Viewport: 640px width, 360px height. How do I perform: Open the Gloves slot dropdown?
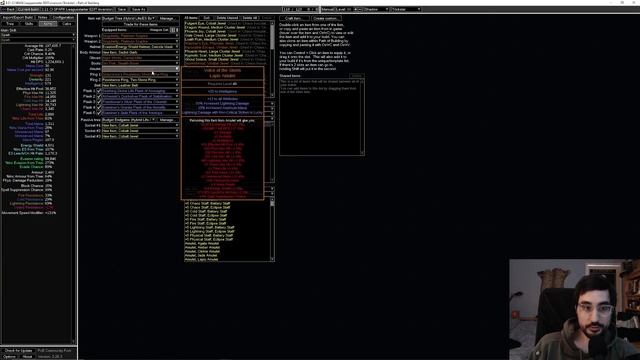140,58
